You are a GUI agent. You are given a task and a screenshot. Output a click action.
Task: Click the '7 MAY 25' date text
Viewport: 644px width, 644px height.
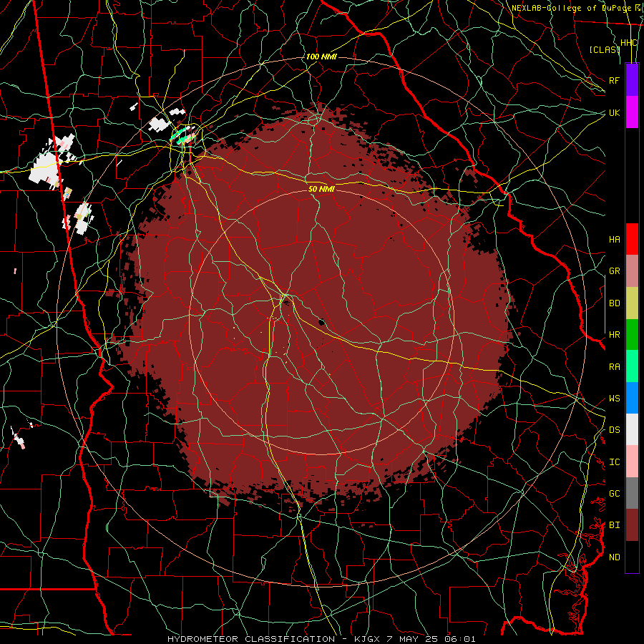[412, 639]
